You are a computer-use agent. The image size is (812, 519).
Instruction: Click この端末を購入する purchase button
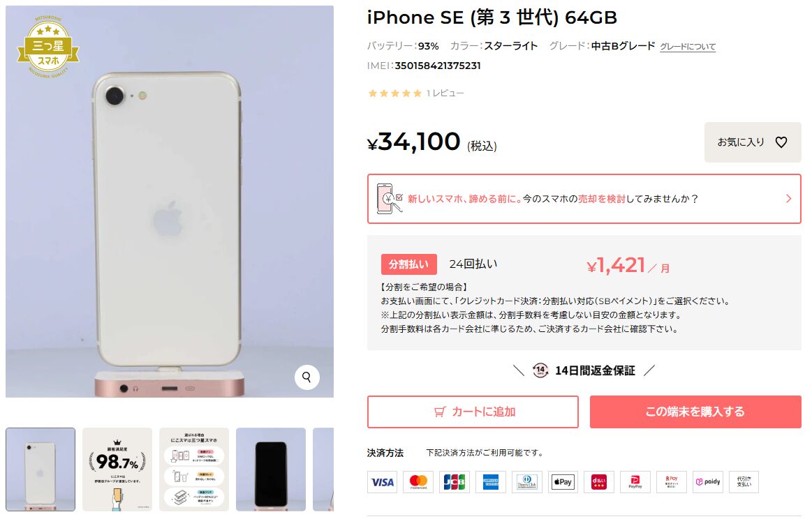tap(695, 412)
